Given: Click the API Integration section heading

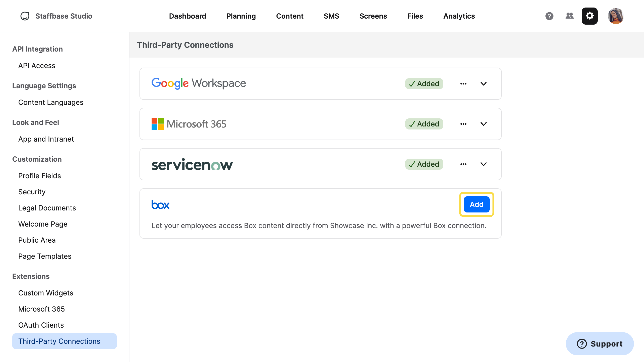Looking at the screenshot, I should pyautogui.click(x=37, y=49).
